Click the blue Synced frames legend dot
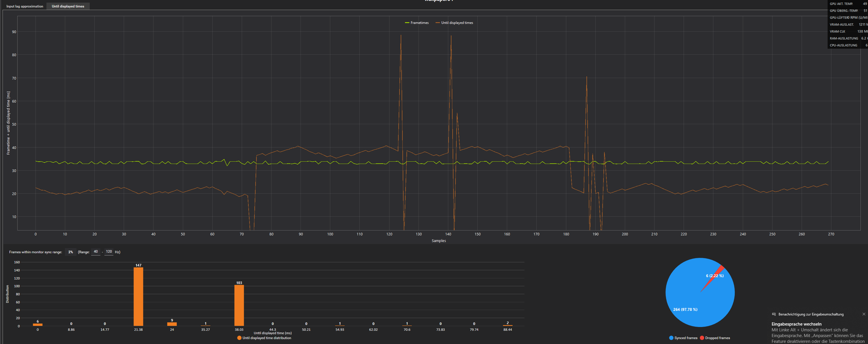 (x=671, y=338)
